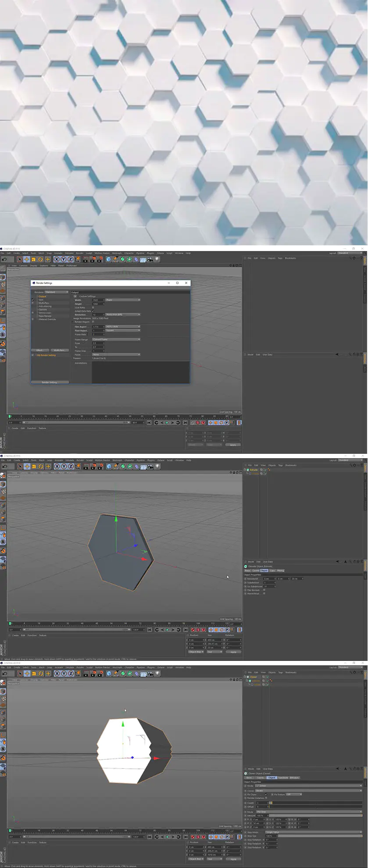
Task: Click the Effect... button in Render Settings
Action: [x=40, y=350]
